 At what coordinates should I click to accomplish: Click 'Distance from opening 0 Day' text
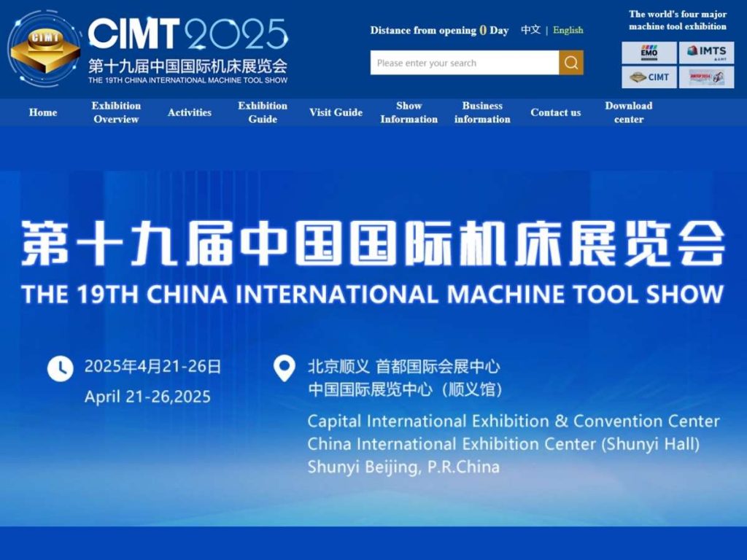point(439,31)
